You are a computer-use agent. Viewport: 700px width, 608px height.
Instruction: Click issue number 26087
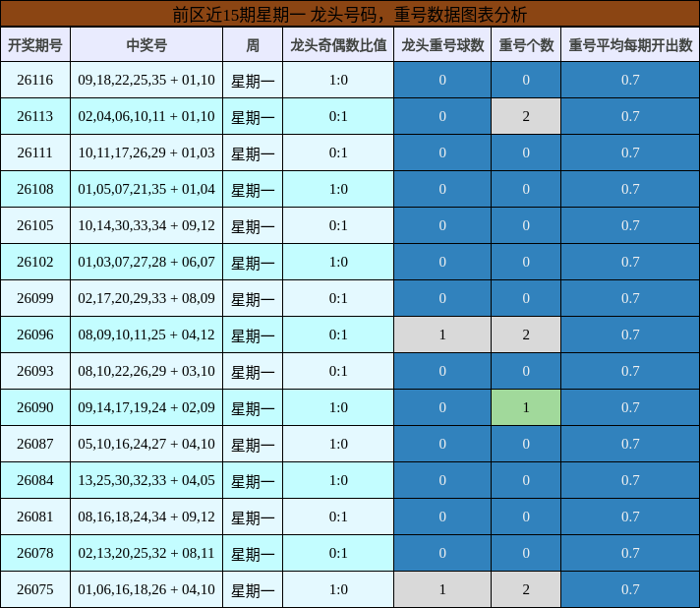35,444
